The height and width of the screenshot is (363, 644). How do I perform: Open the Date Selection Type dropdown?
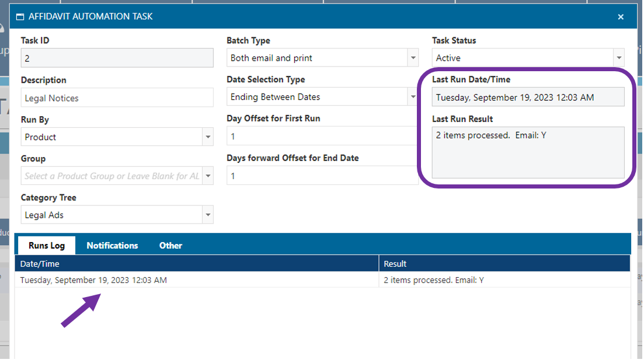tap(413, 97)
